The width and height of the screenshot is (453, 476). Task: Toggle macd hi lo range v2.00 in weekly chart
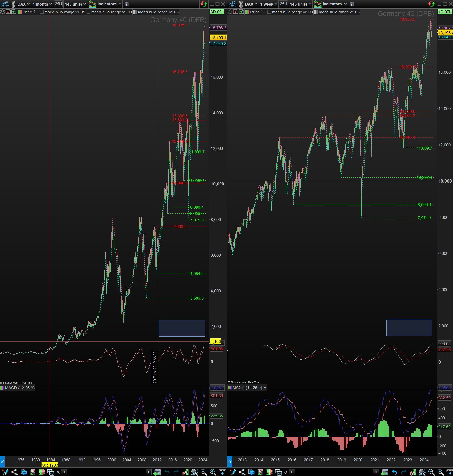[x=269, y=12]
